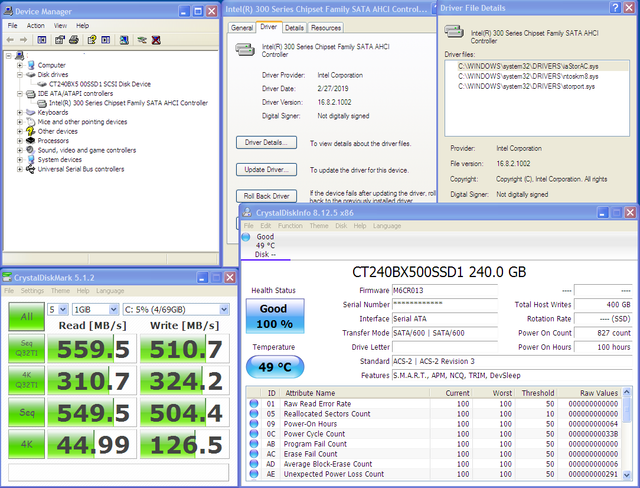Click the blue status dot for Reallocated Sectors Count

[254, 413]
